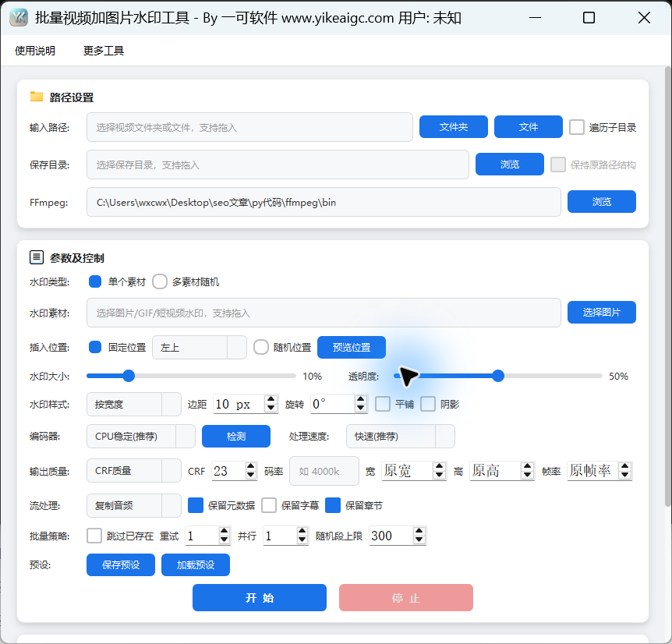The image size is (672, 644).
Task: Enable the 平铺 tile checkbox
Action: pyautogui.click(x=383, y=404)
